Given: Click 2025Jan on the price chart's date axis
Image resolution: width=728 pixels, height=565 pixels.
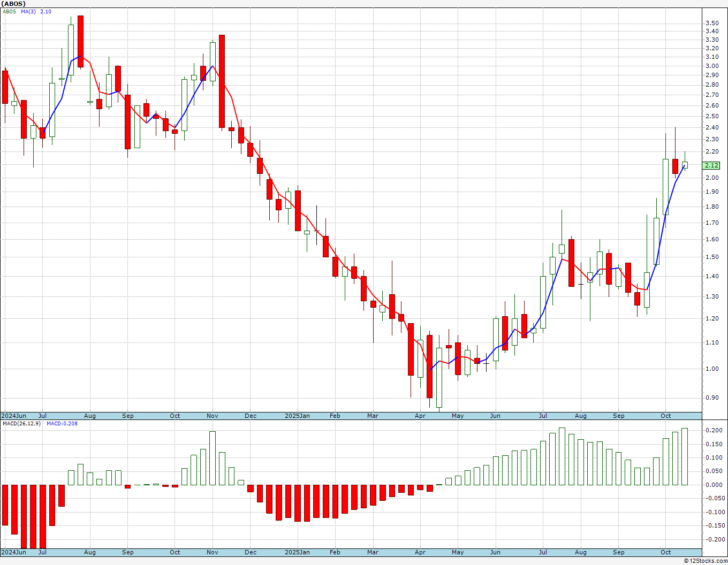Looking at the screenshot, I should pos(297,416).
